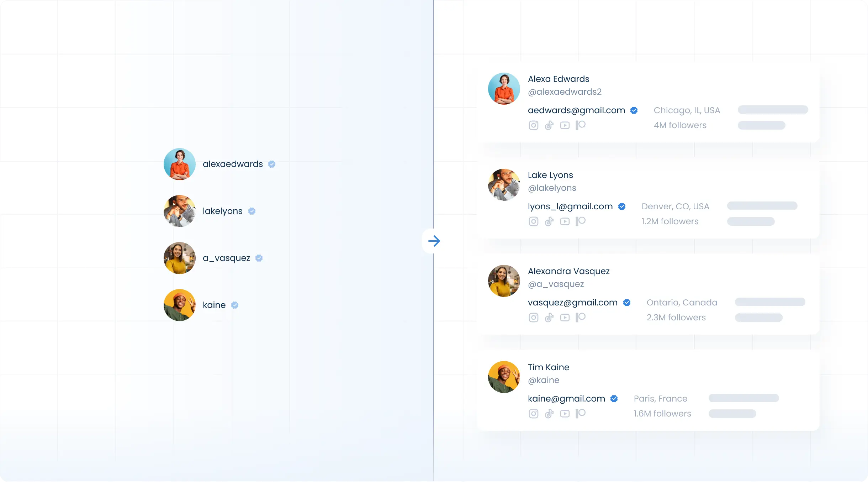Select a_vasquez in the left username list
Screen dimensions: 868x482
pos(226,258)
